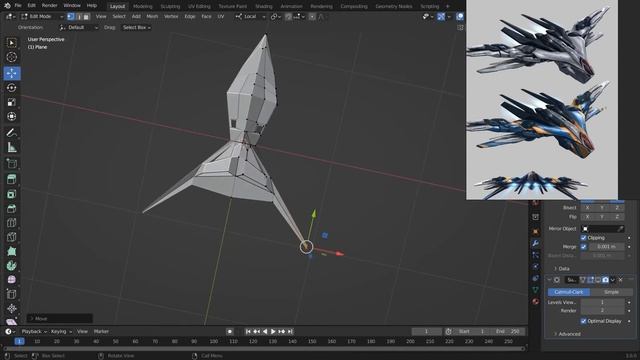Enable edge select mode
The width and height of the screenshot is (640, 360).
click(79, 17)
